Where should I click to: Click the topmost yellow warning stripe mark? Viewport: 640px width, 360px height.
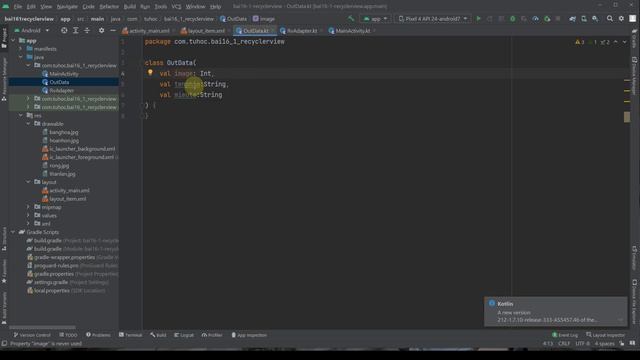(627, 80)
